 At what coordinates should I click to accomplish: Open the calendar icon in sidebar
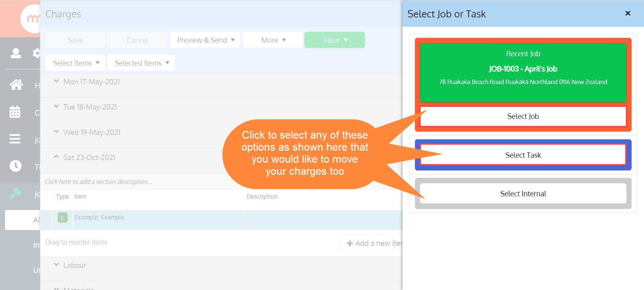click(x=15, y=112)
